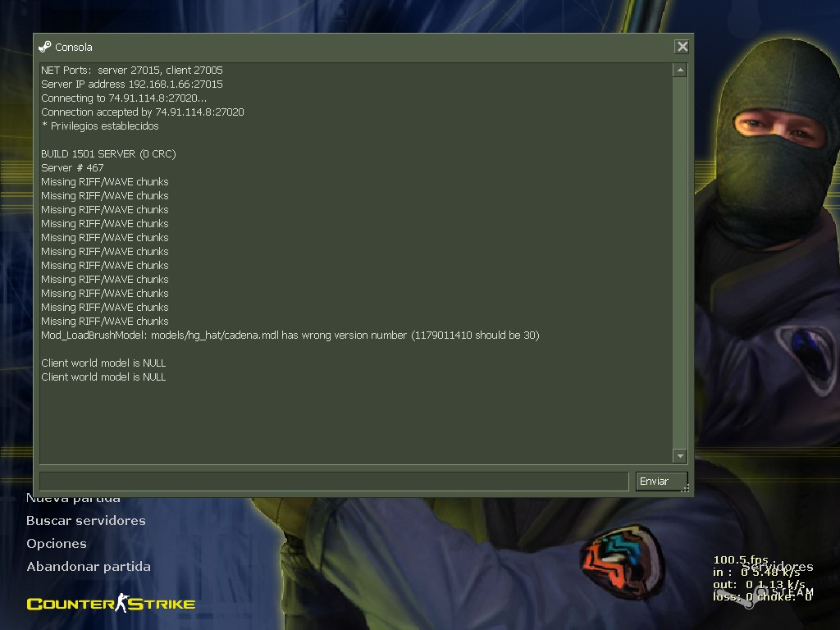
Task: Click 'BUILD 1501 SERVER (0 CRC)' line
Action: pyautogui.click(x=108, y=153)
